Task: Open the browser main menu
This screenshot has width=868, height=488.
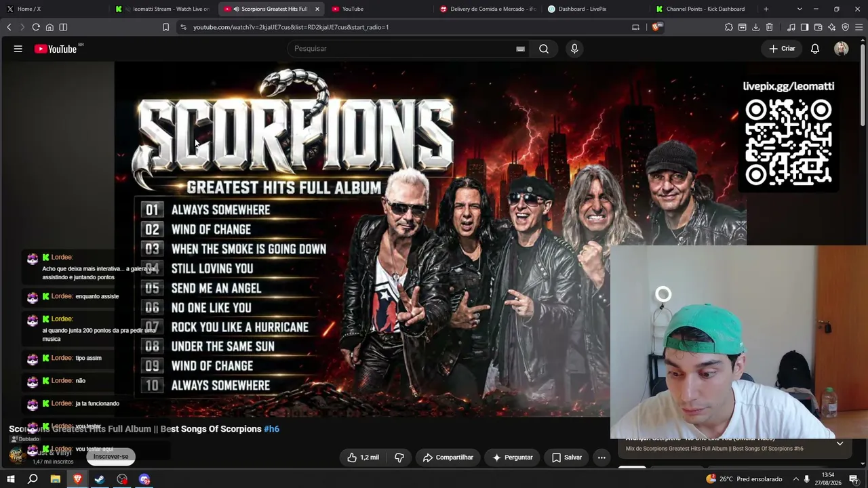Action: click(x=859, y=27)
